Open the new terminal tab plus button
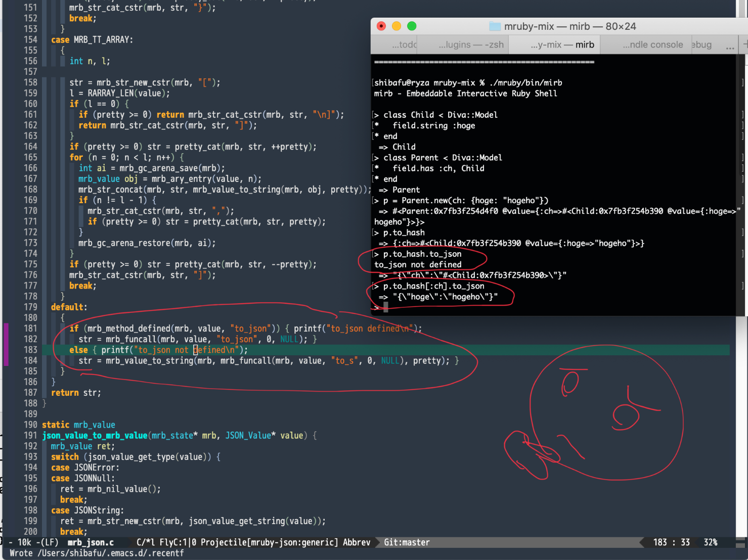 point(744,44)
